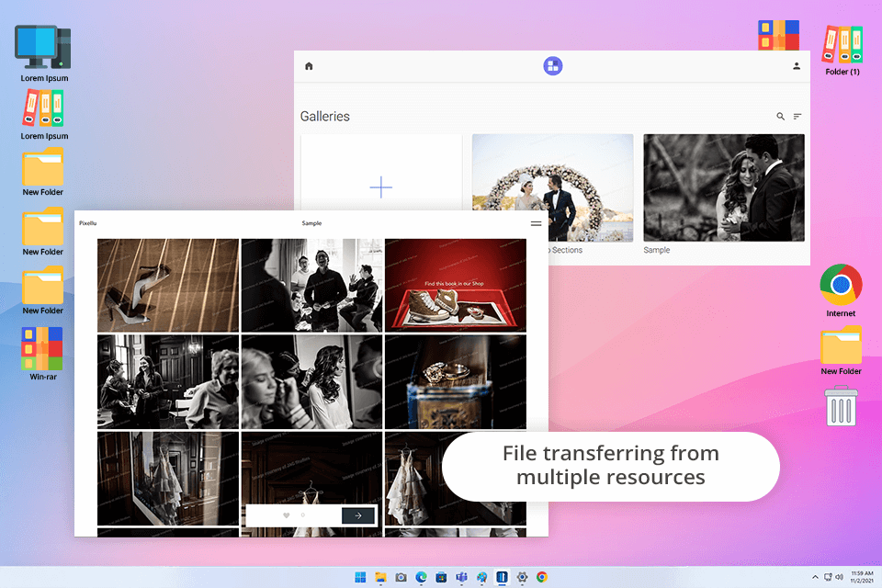Screen dimensions: 882x588
Task: Open the sneakers on red background photo
Action: tap(456, 286)
